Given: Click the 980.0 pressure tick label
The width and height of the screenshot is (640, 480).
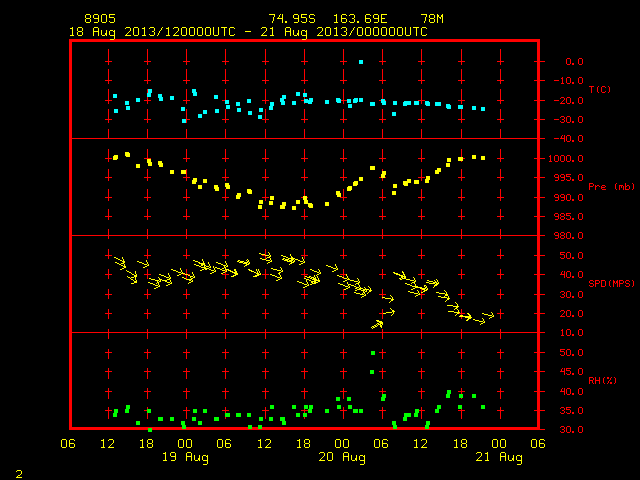Looking at the screenshot, I should tap(569, 236).
